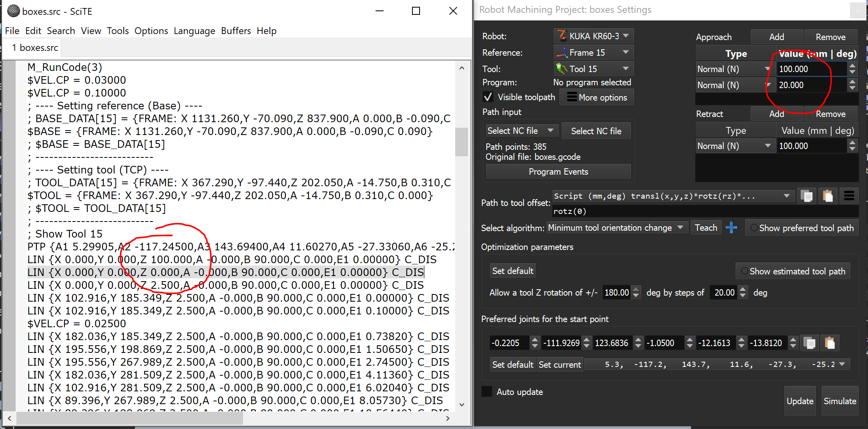Click the Program Events button
The width and height of the screenshot is (868, 429).
click(x=558, y=172)
